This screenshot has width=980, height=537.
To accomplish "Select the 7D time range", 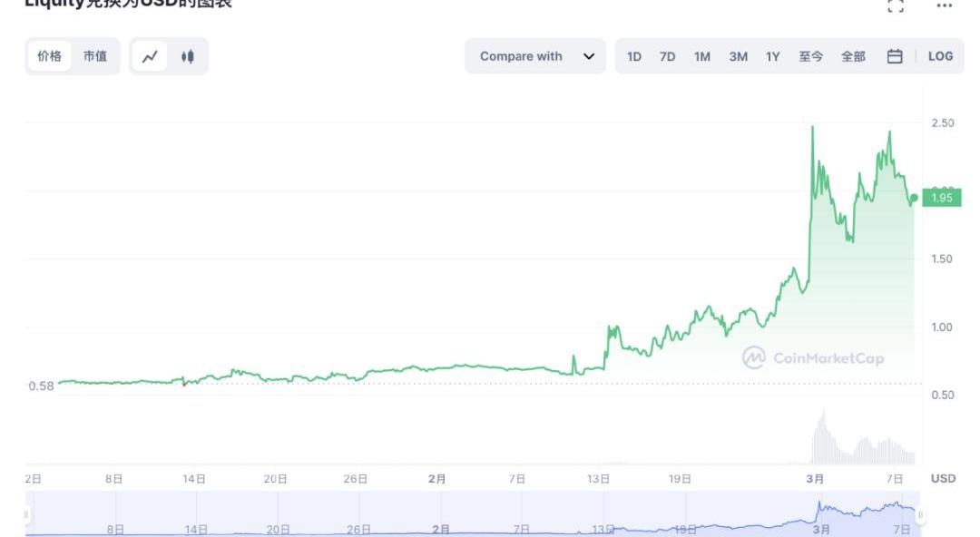I will coord(667,56).
